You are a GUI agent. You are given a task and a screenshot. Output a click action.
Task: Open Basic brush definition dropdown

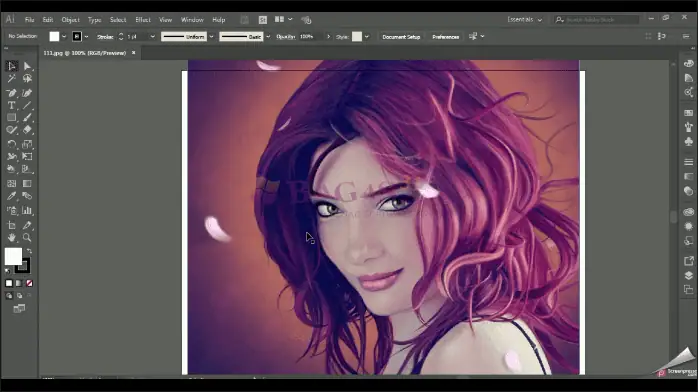268,36
